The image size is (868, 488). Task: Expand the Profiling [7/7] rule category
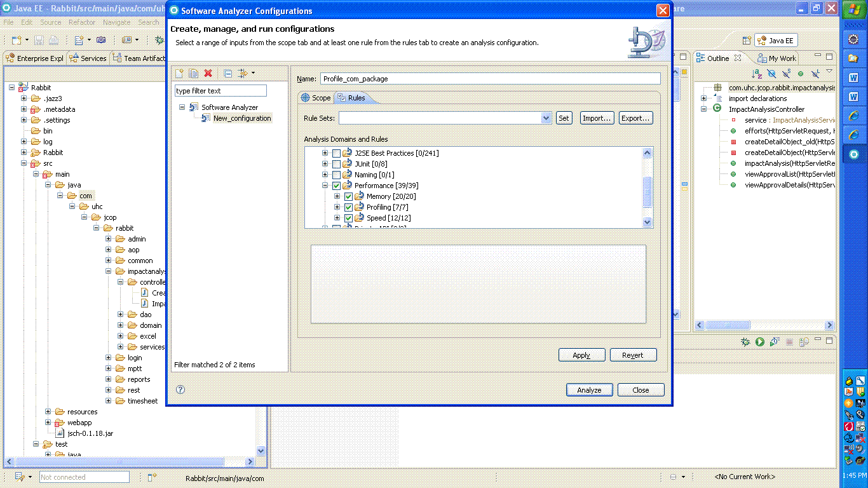pos(337,207)
